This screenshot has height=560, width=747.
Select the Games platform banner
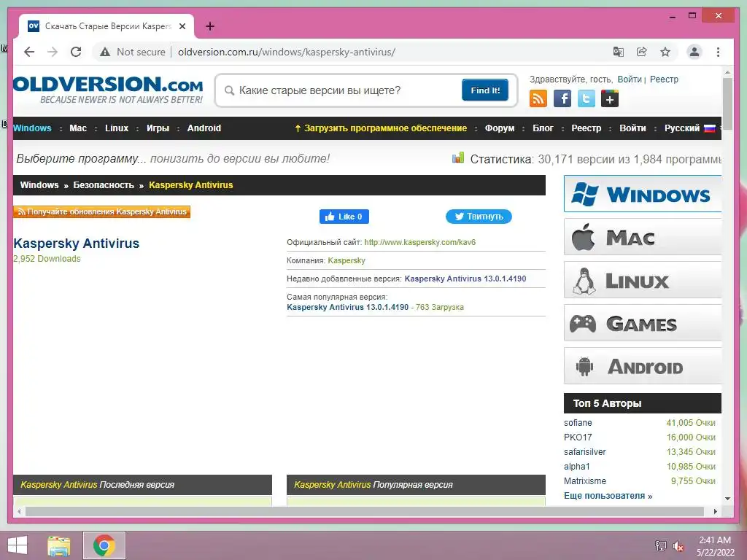click(643, 323)
